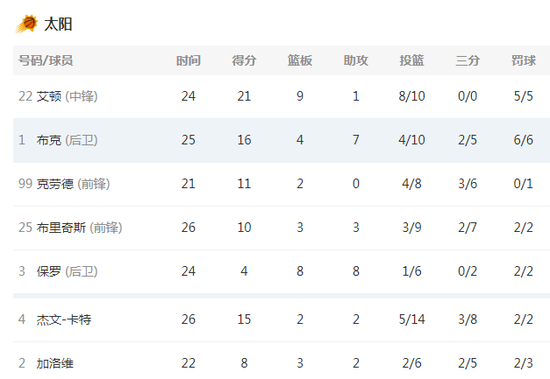Click the 三分 column header
550x379 pixels.
click(468, 60)
